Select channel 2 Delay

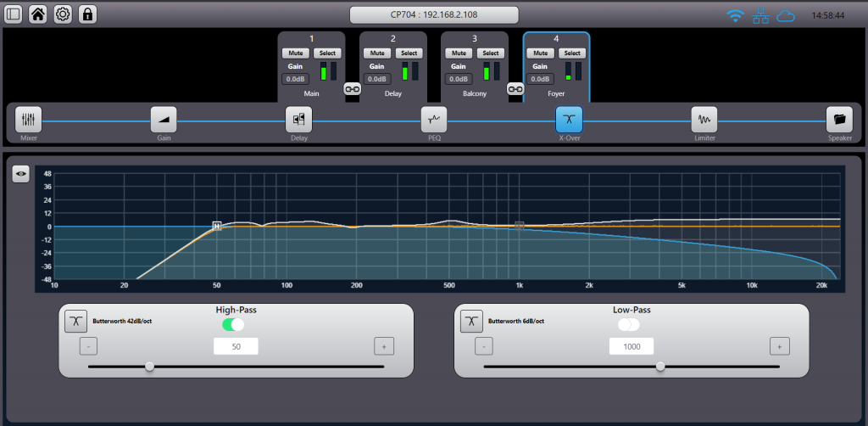pos(409,53)
